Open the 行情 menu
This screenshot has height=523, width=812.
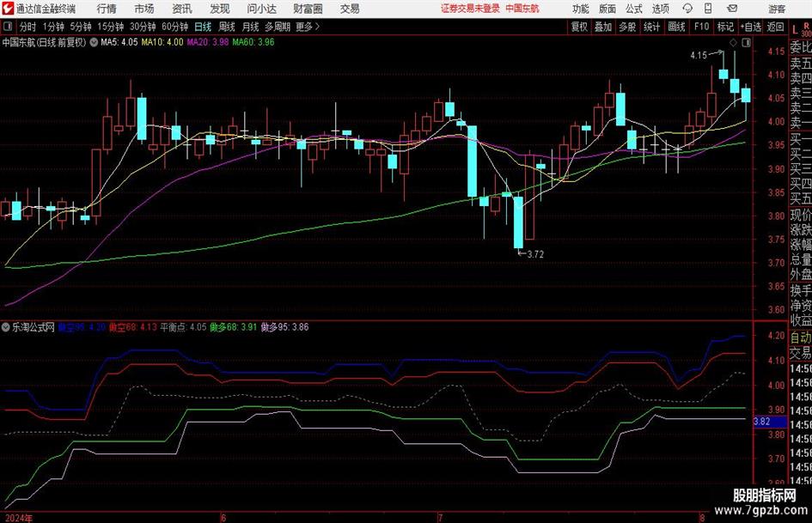107,9
